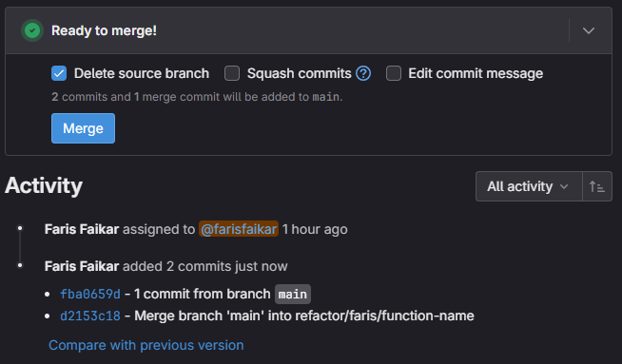The height and width of the screenshot is (364, 622).
Task: Open the All activity filter dropdown
Action: (x=529, y=186)
